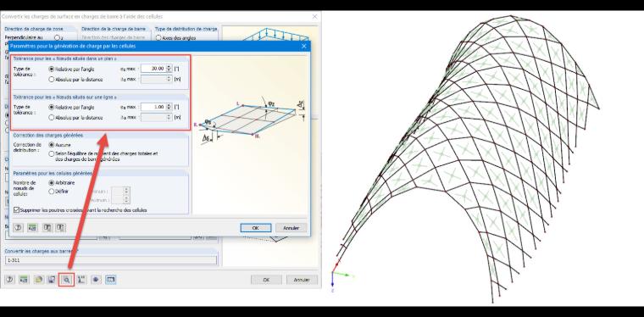Open help icon in convert loads window
Viewport: 644px width, 317px height.
(x=10, y=280)
